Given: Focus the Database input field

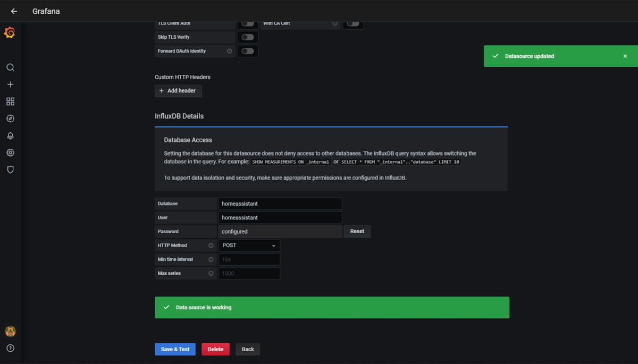Looking at the screenshot, I should pos(280,204).
